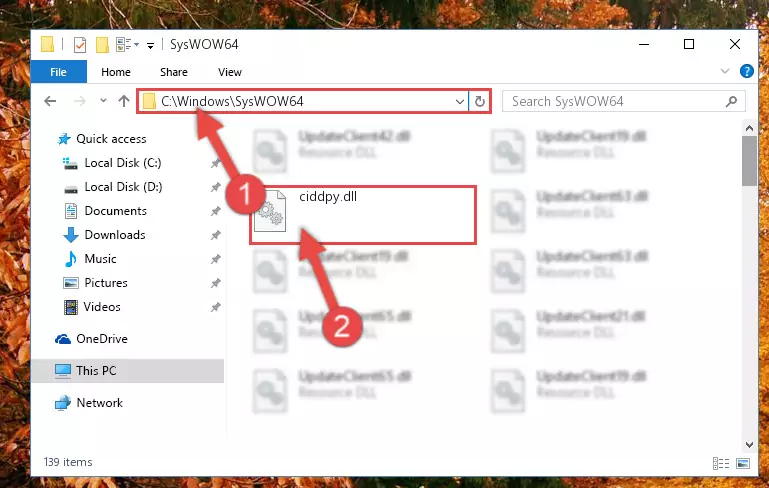Select Quick access in navigation pane
Viewport: 769px width, 488px height.
tap(111, 139)
